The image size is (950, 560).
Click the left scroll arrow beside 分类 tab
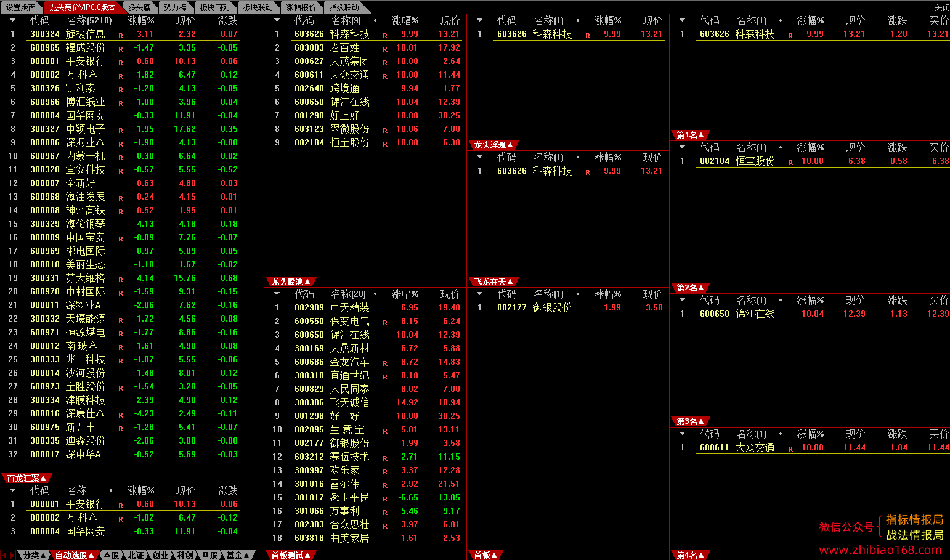(4, 555)
